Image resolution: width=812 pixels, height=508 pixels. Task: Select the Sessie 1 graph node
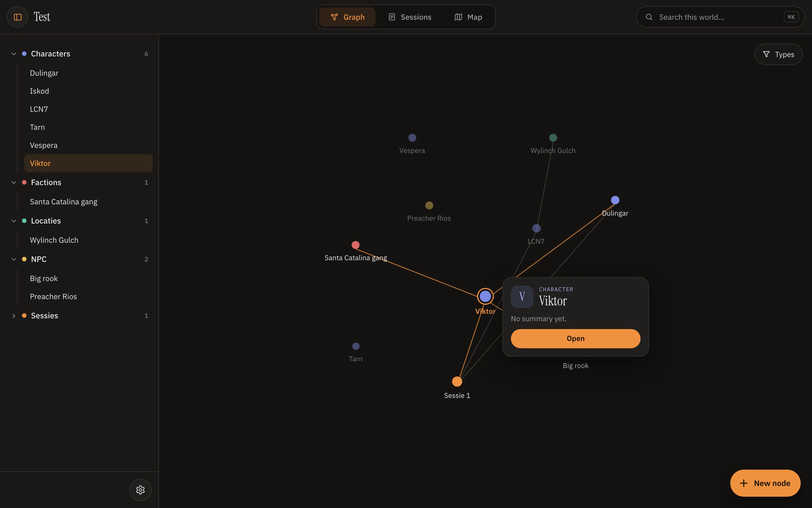(457, 382)
